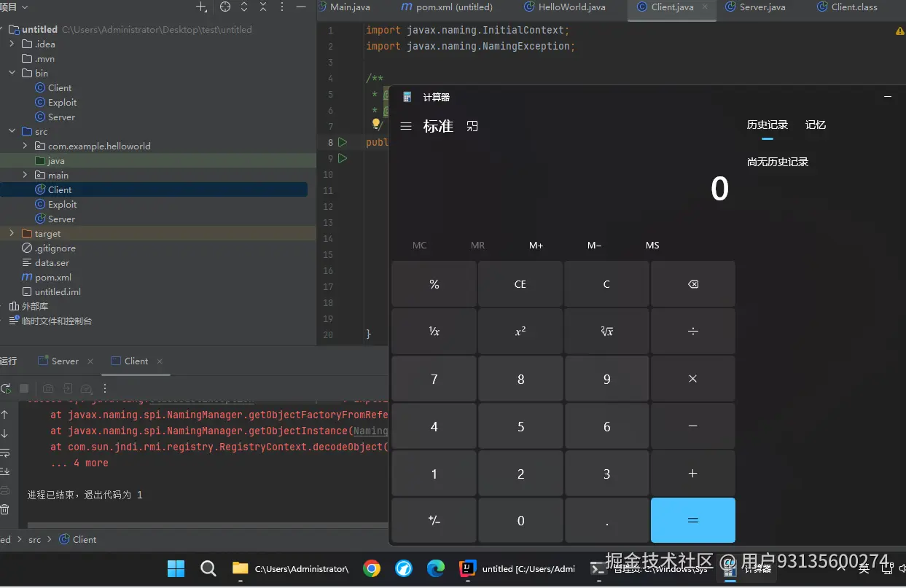Click the CE button in Calculator
The height and width of the screenshot is (588, 906).
520,284
